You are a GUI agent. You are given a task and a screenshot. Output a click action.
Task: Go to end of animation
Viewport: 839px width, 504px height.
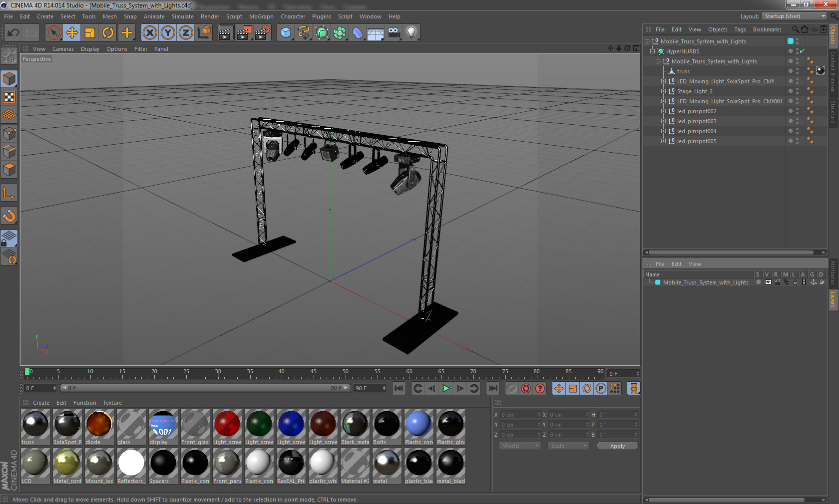point(493,388)
